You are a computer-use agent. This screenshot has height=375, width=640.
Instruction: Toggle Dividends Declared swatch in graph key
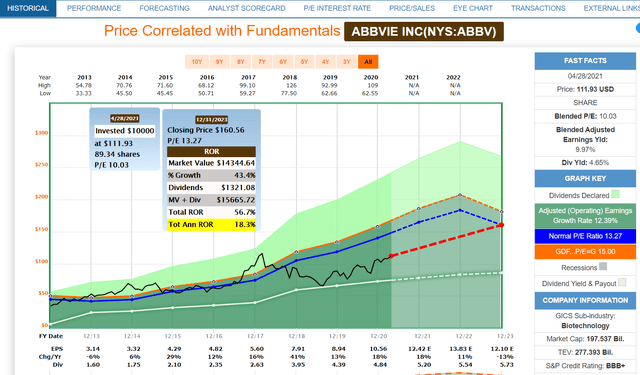click(x=615, y=194)
